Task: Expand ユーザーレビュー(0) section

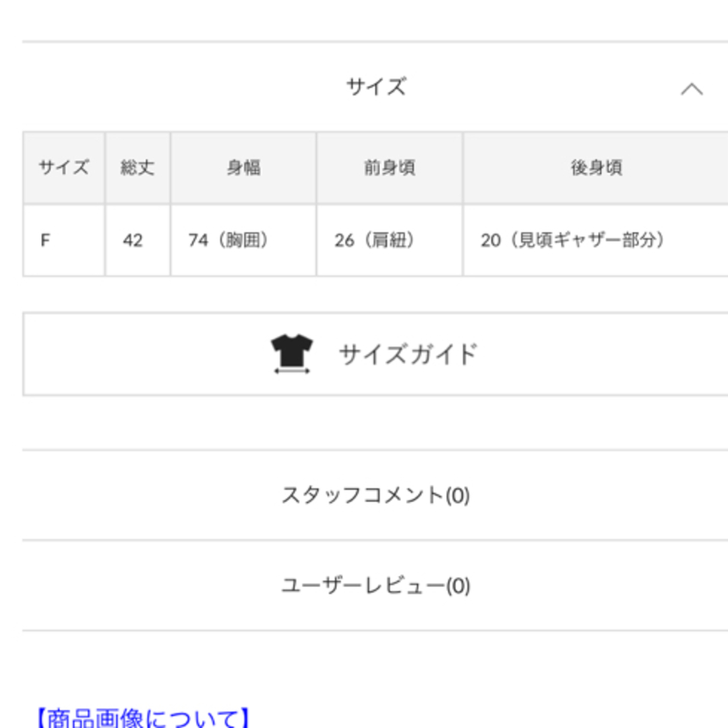Action: [375, 586]
